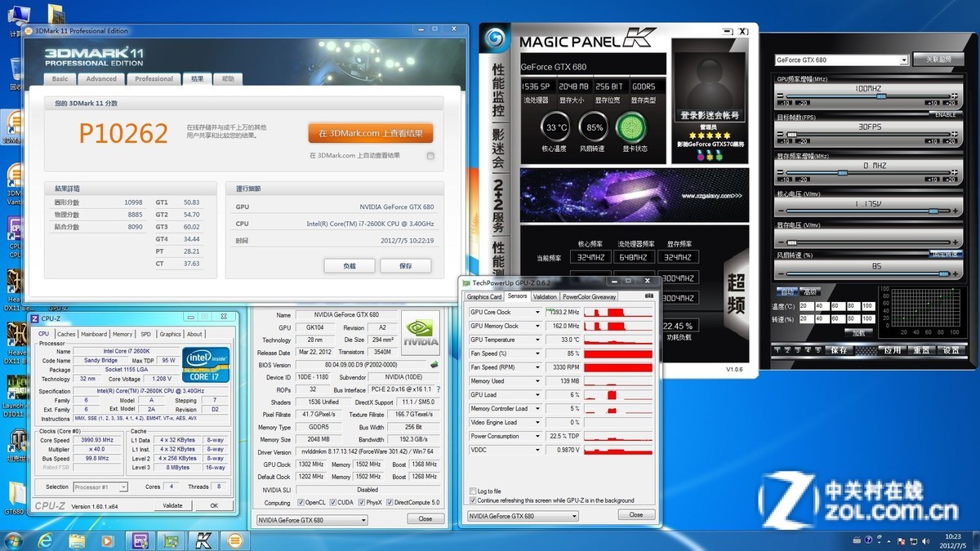Open the GPU Core Clock sensor dropdown
The image size is (980, 551).
(x=537, y=312)
